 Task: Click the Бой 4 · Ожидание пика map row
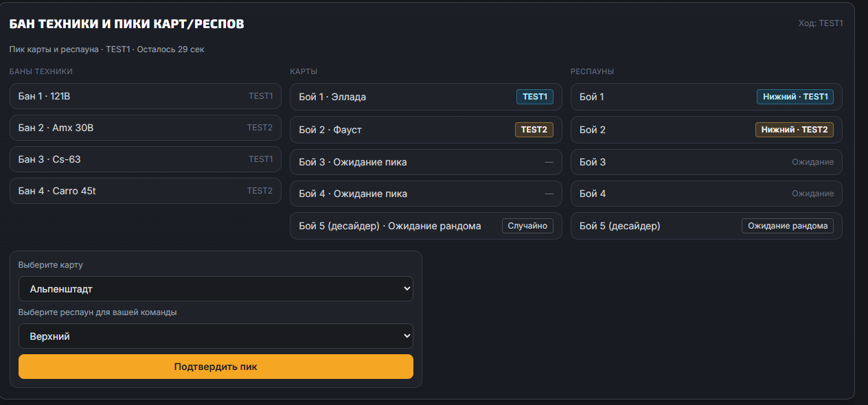[x=426, y=194]
